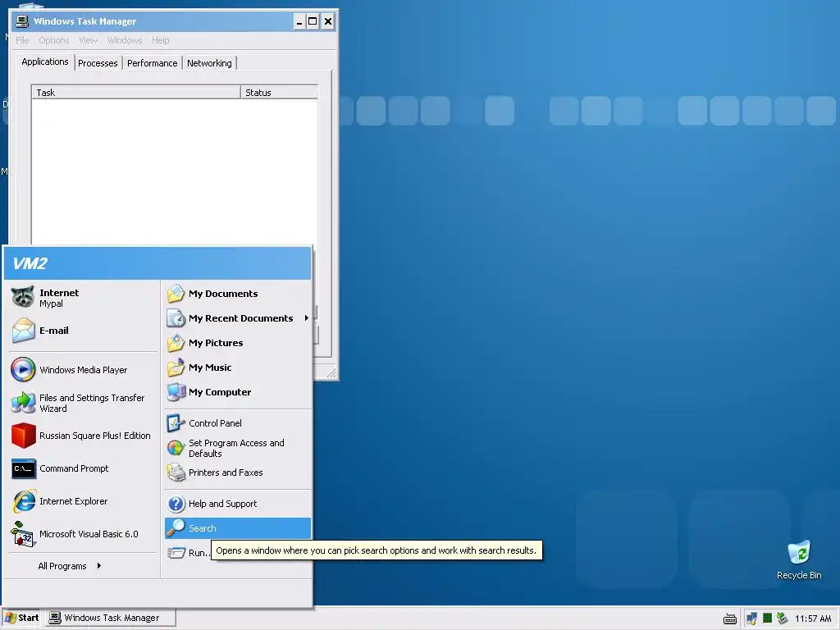The height and width of the screenshot is (630, 840).
Task: Launch the Internet Explorer icon
Action: point(24,501)
